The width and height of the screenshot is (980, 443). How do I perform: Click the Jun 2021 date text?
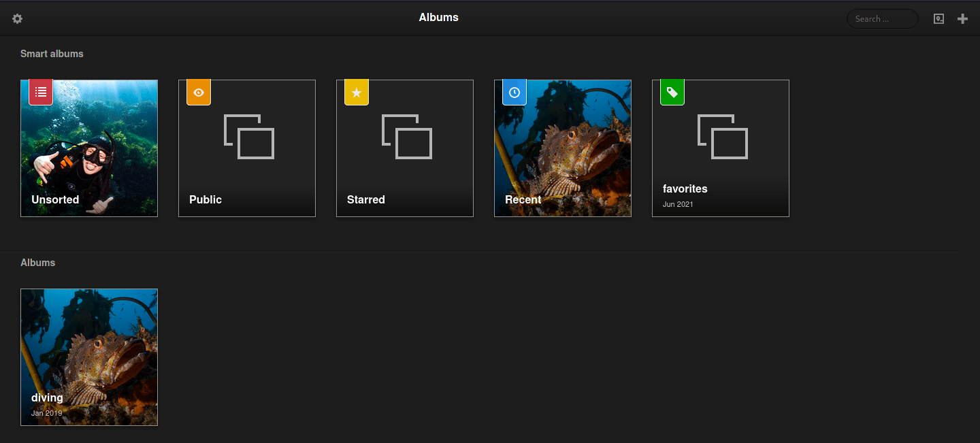pos(678,204)
